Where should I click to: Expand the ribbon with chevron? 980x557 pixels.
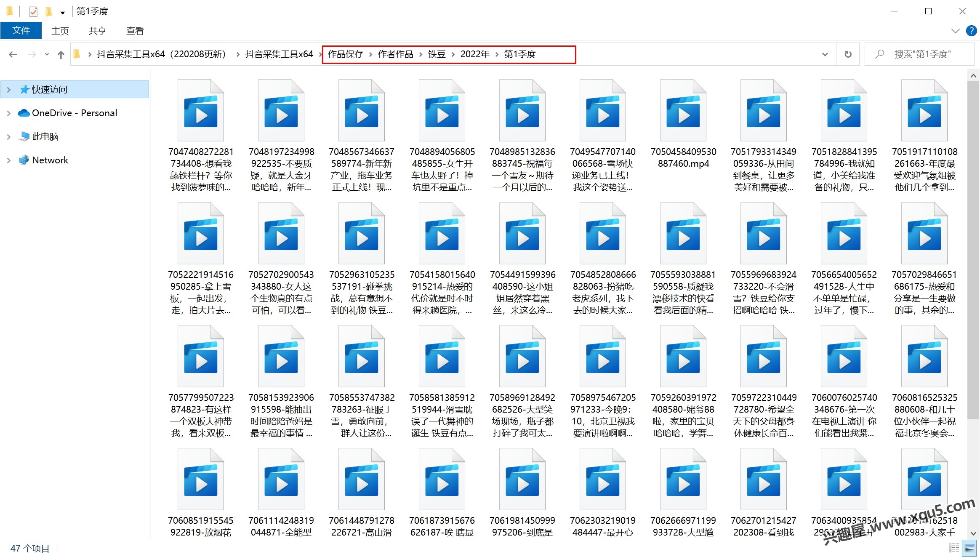pos(955,31)
